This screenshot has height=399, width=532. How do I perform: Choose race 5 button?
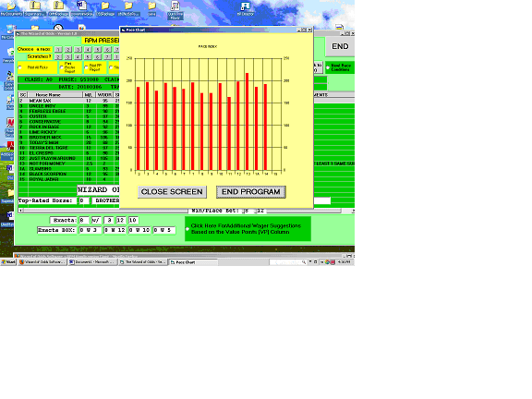tap(98, 50)
